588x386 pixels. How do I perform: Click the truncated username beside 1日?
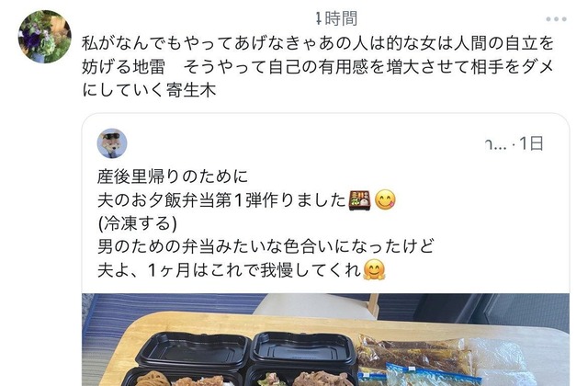[x=495, y=144]
